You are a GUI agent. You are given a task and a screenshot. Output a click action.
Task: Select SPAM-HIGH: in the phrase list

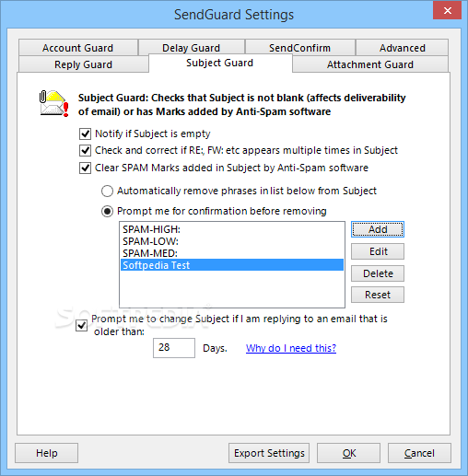click(232, 229)
